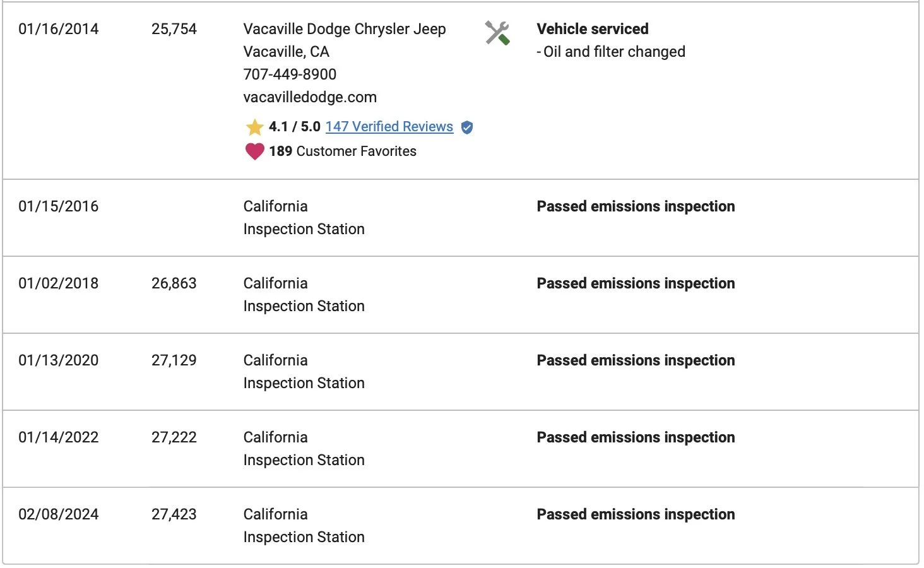Image resolution: width=924 pixels, height=568 pixels.
Task: Click the wrench and screwdriver service icon
Action: (x=497, y=33)
